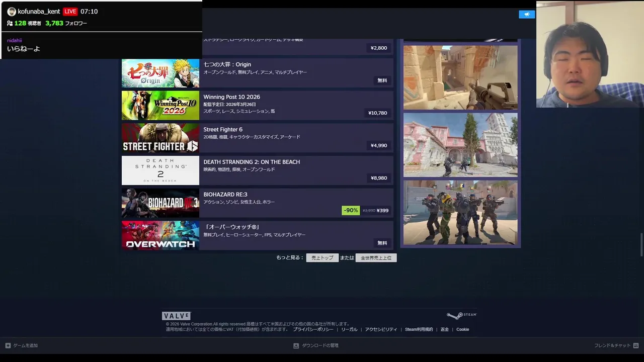Click the red LIVE badge

tap(70, 12)
